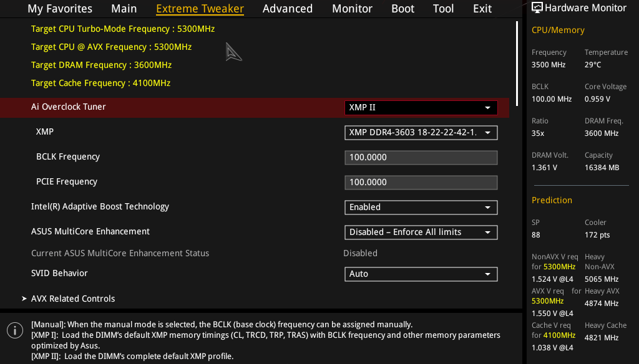Click the Ai Overclock Tuner label

coord(69,107)
